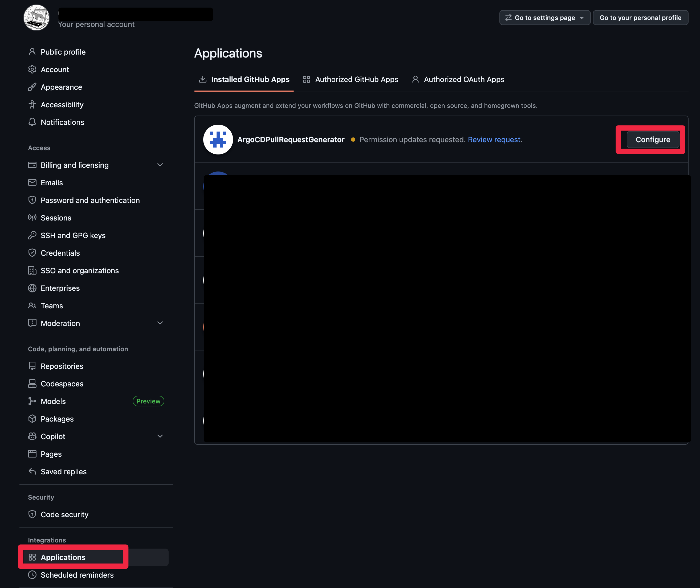Viewport: 700px width, 588px height.
Task: Click the Notifications bell icon
Action: [x=32, y=122]
